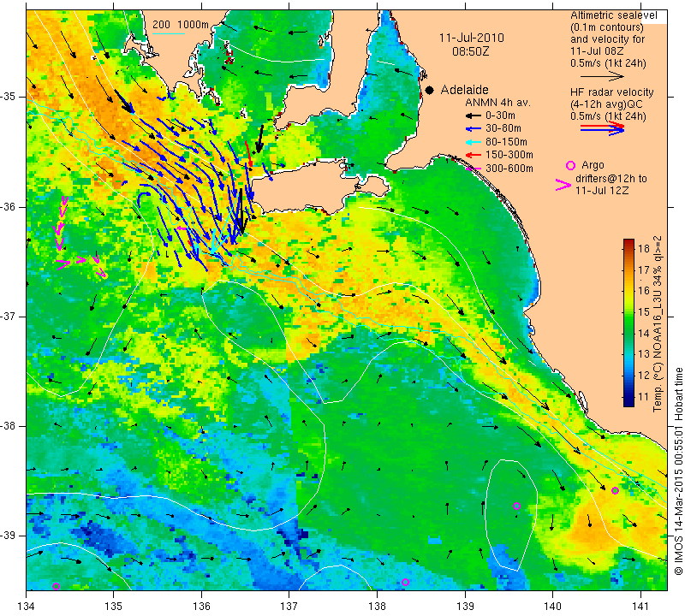The height and width of the screenshot is (616, 685).
Task: Click the 'drifters@12h to' legend text
Action: point(611,179)
